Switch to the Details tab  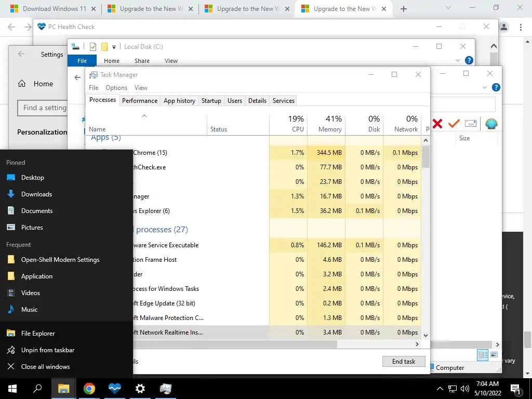click(257, 100)
